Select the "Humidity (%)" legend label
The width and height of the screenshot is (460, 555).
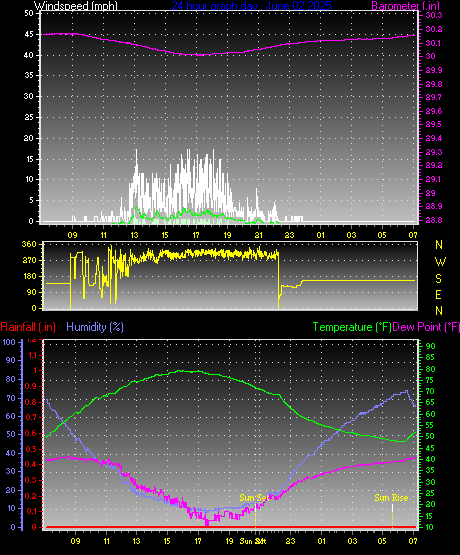(95, 327)
